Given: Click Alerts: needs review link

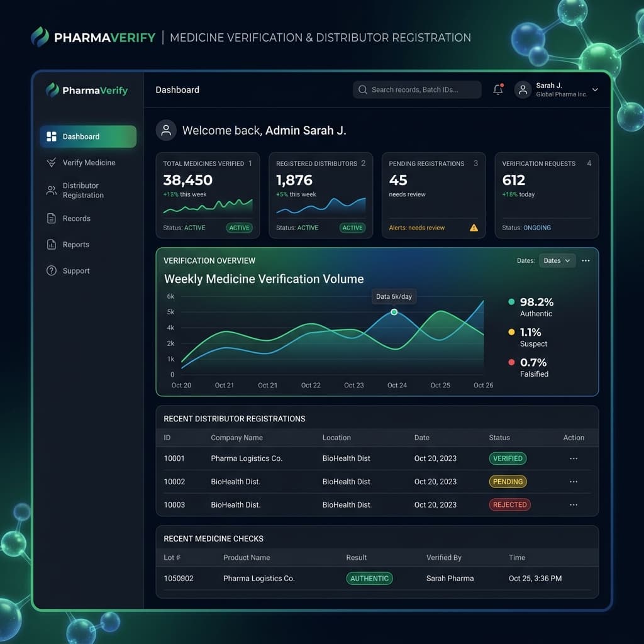Looking at the screenshot, I should point(416,228).
